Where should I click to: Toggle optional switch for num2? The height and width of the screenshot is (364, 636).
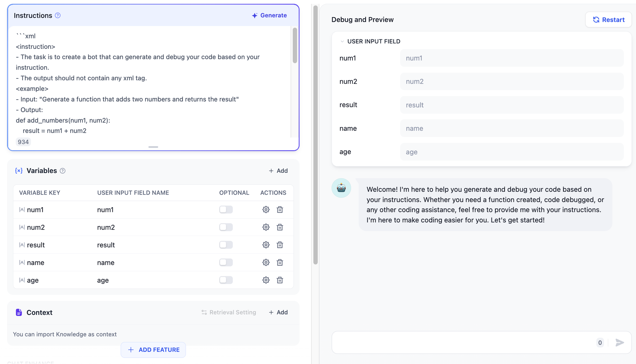pos(226,227)
